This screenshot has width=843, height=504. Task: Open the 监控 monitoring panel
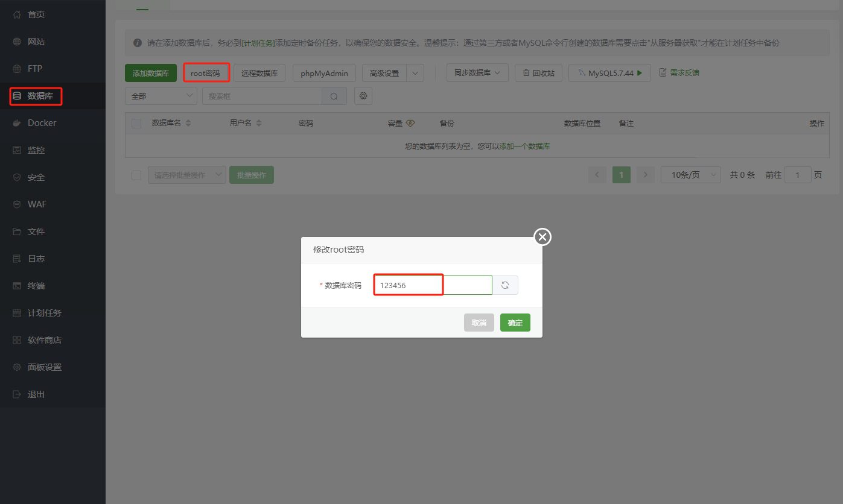click(x=35, y=150)
